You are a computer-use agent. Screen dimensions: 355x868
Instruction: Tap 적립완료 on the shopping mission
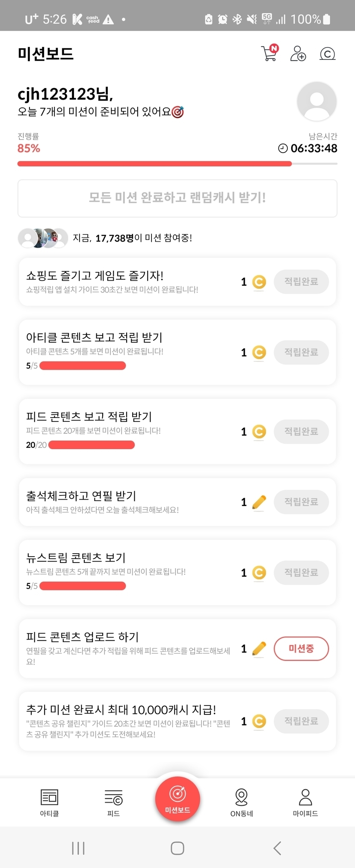coord(301,281)
